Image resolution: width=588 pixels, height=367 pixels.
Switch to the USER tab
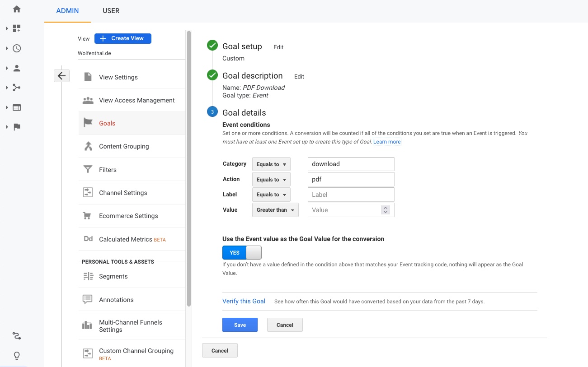point(111,11)
